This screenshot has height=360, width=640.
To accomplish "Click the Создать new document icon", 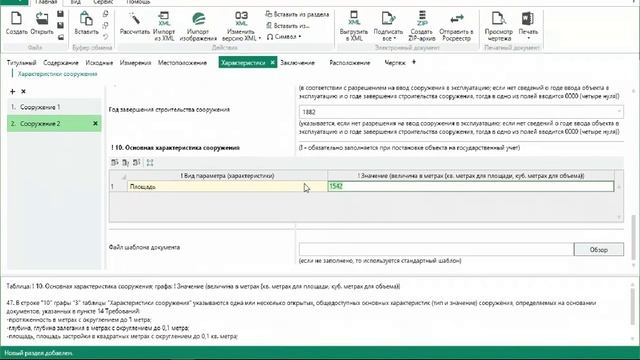I will (x=16, y=23).
